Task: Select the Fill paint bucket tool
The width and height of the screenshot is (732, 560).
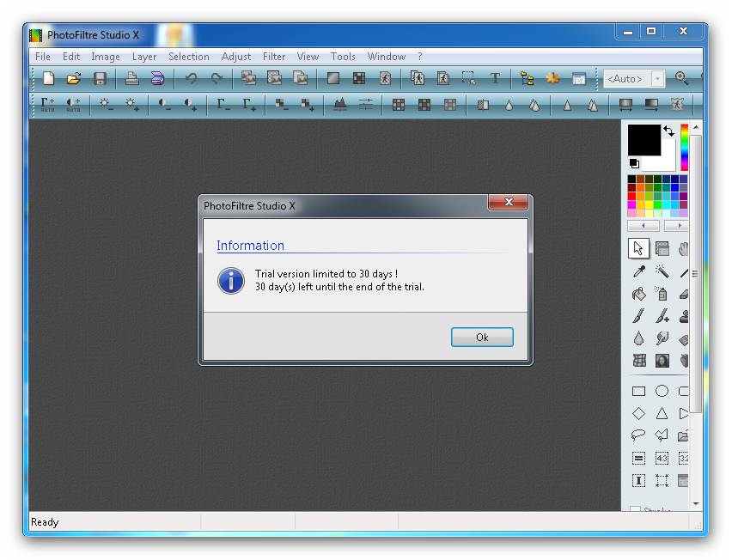Action: coord(638,294)
